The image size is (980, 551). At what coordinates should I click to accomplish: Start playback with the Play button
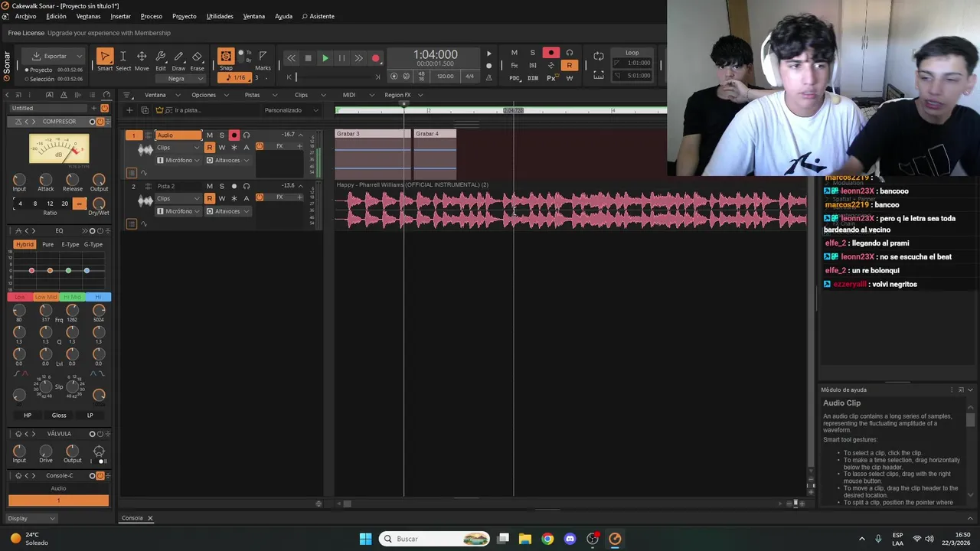[325, 58]
